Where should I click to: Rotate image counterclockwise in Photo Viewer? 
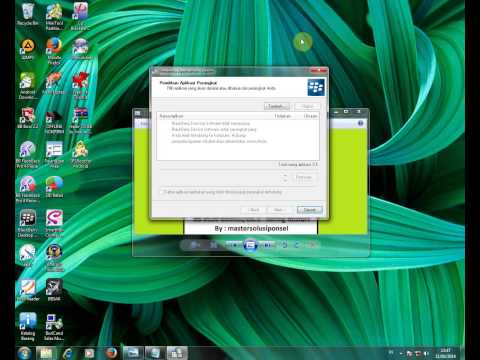[x=285, y=245]
